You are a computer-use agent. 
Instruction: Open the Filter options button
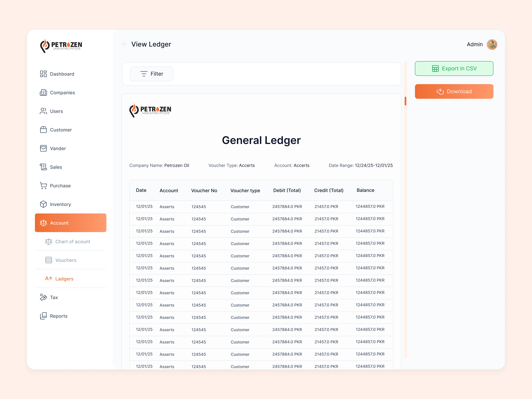click(x=152, y=74)
